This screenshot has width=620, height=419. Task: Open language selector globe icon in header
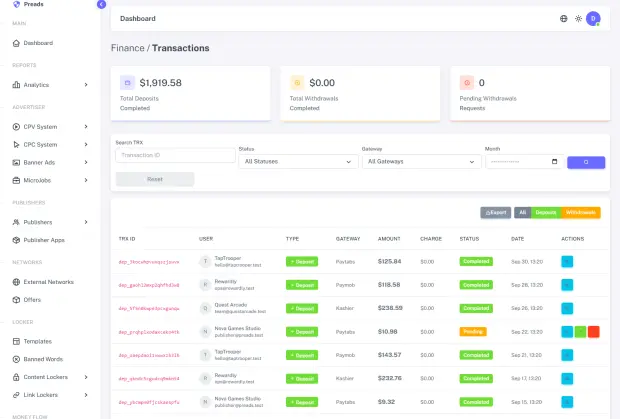click(x=563, y=19)
